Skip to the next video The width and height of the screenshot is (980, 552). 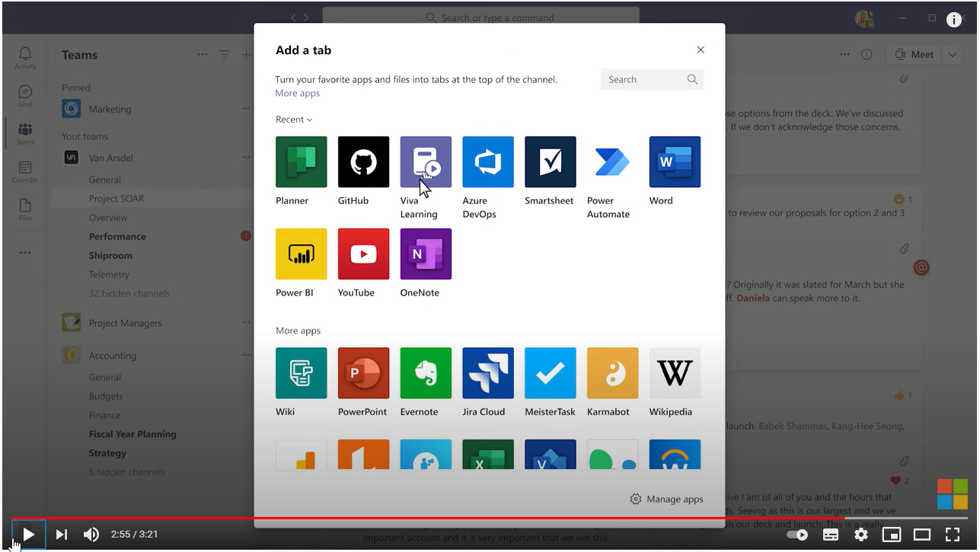pos(62,534)
